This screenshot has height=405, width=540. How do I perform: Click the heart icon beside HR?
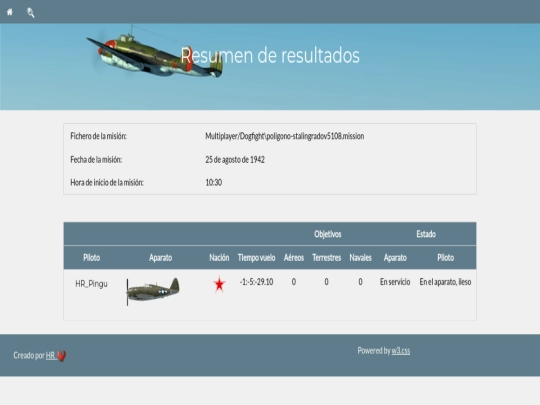pos(62,356)
